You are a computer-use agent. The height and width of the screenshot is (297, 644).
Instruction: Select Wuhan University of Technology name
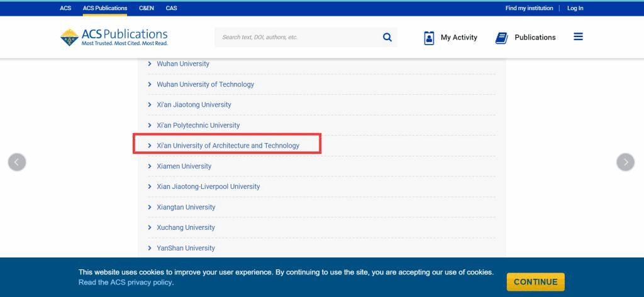click(206, 84)
